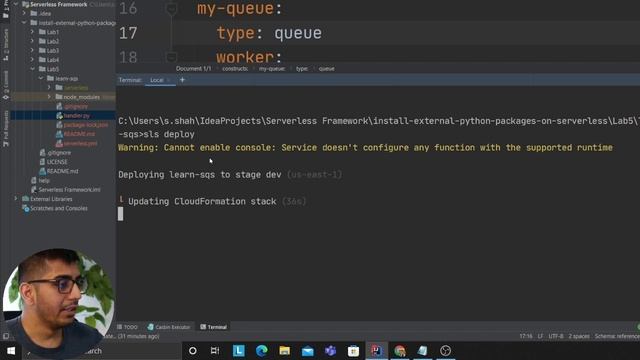Open the Carbin Executor tab
The image size is (640, 360).
tap(169, 327)
